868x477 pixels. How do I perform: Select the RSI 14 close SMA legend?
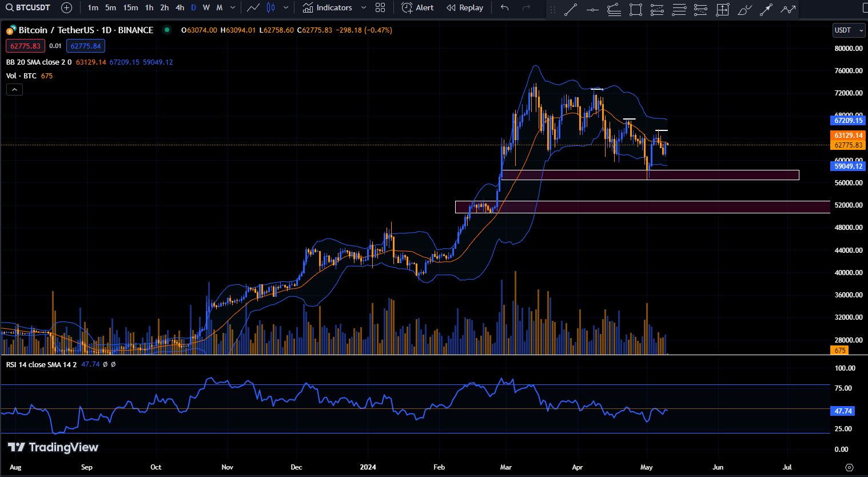(41, 364)
